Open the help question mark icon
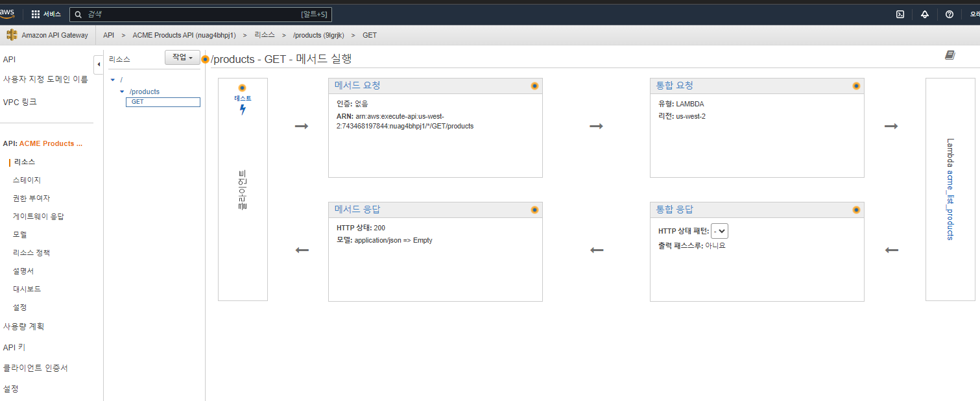 [950, 14]
